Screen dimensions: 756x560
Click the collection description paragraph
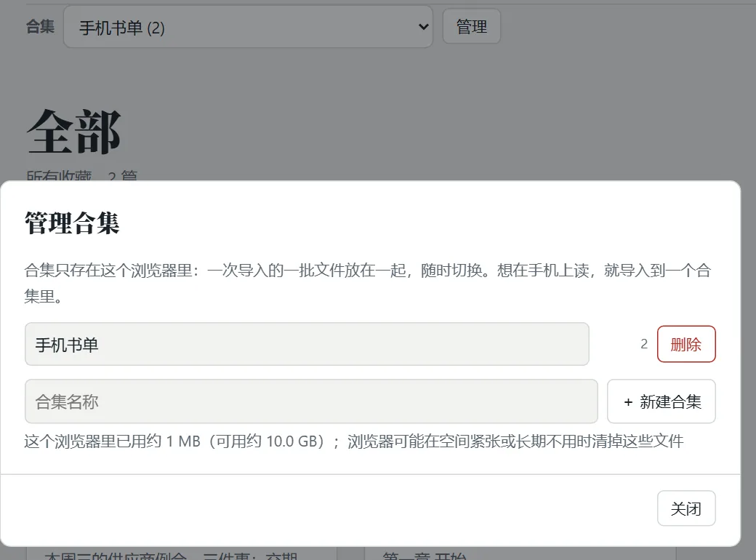pos(367,283)
